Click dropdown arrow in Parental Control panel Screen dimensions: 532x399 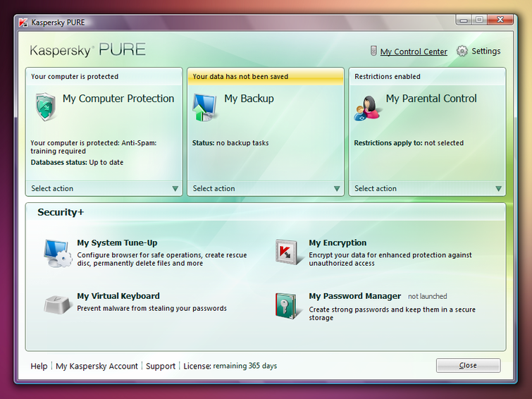(x=498, y=189)
